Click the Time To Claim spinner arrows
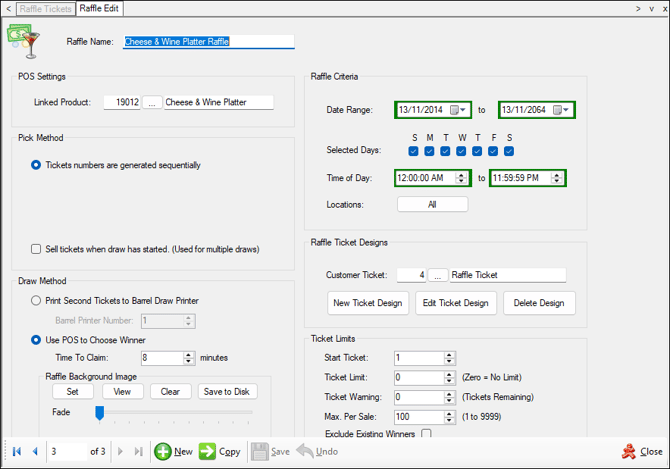This screenshot has height=469, width=670. [188, 357]
